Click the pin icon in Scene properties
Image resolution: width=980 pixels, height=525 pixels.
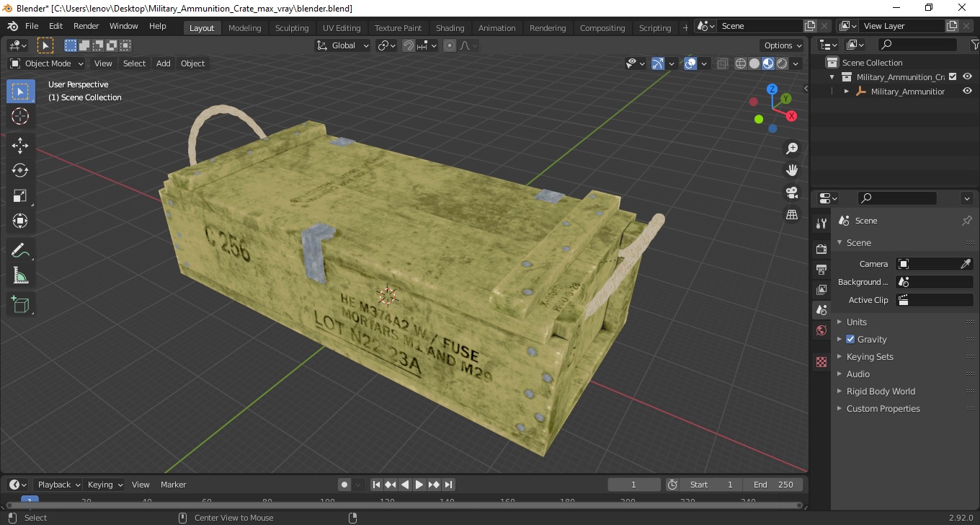tap(967, 221)
